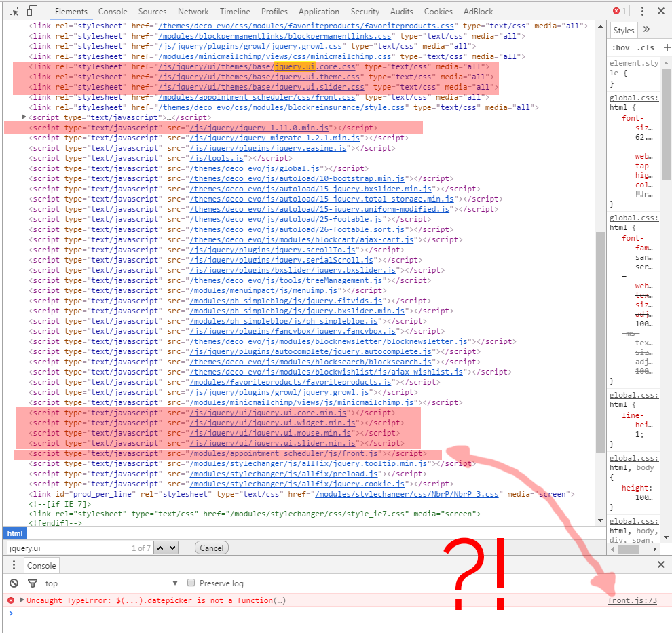Viewport: 672px width, 633px height.
Task: Open minicmailchimp.js script link
Action: [x=301, y=402]
